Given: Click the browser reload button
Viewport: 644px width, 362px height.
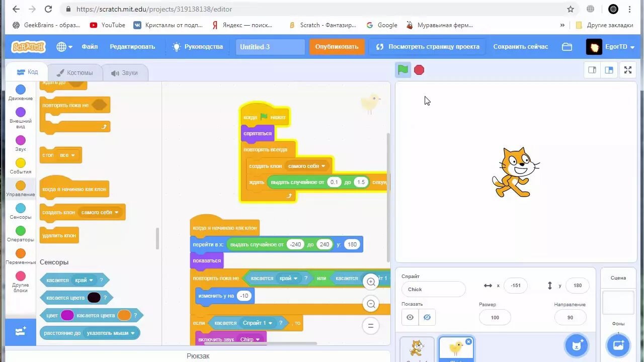Looking at the screenshot, I should coord(48,9).
